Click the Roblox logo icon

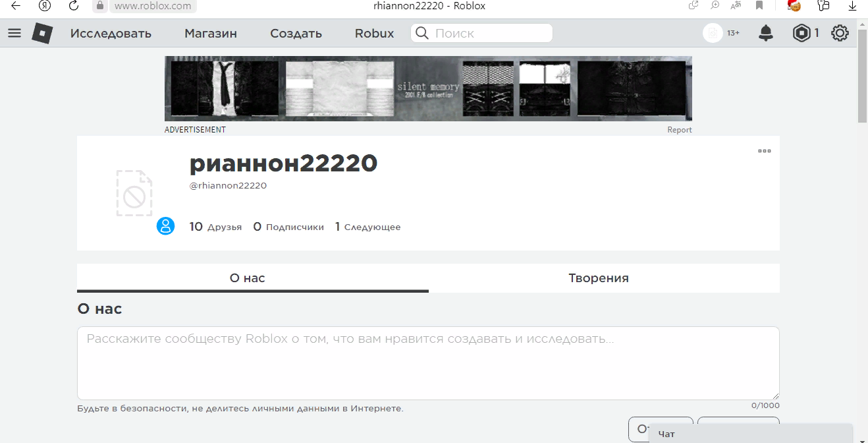click(42, 33)
